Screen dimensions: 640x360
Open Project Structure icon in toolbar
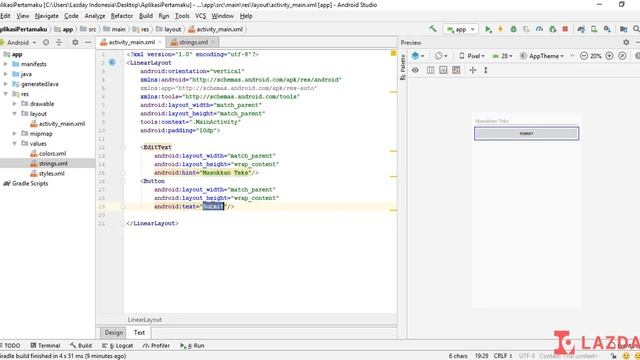pos(623,29)
